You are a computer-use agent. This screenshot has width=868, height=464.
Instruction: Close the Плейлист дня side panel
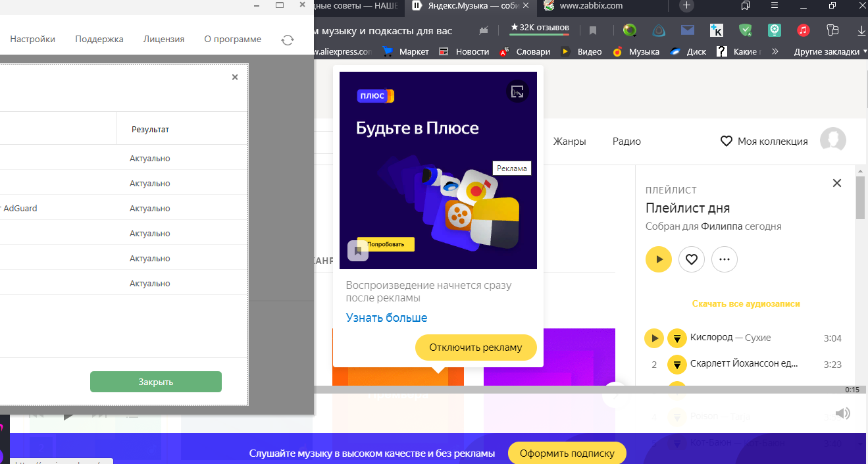click(x=837, y=183)
